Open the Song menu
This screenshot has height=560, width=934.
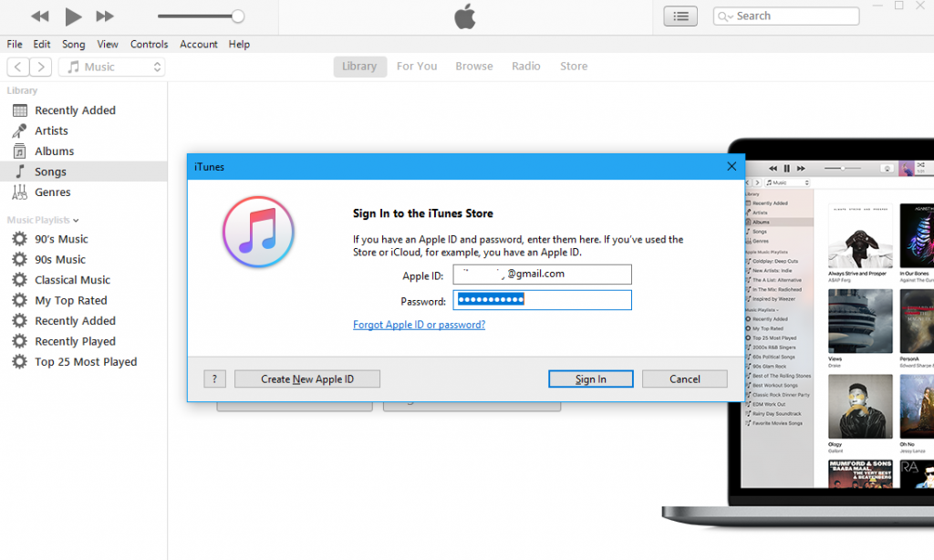tap(73, 44)
